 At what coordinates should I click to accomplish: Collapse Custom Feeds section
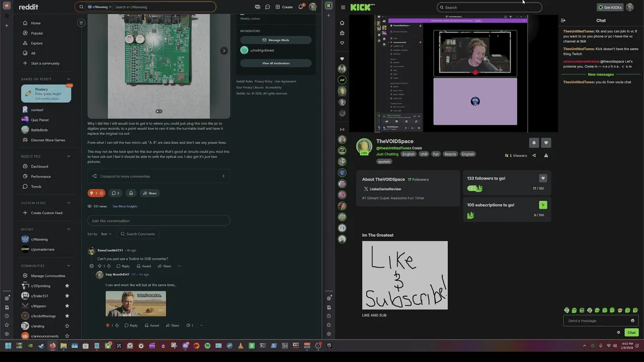68,203
